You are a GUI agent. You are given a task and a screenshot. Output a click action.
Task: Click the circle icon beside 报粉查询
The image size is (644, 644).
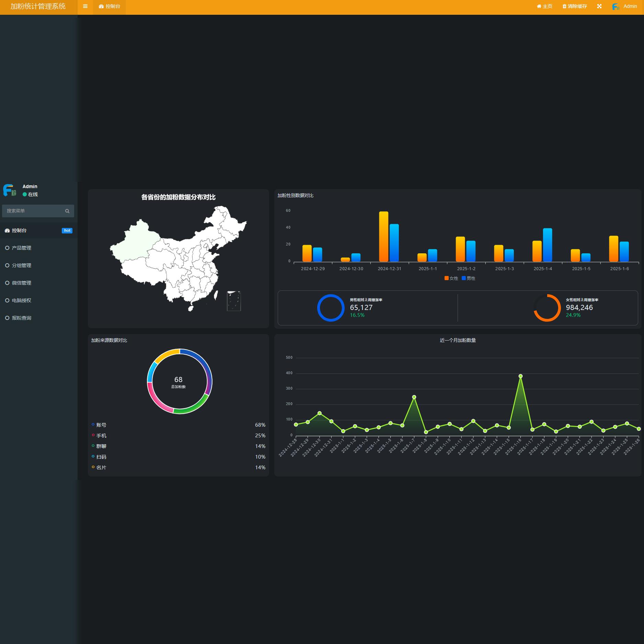(x=7, y=318)
